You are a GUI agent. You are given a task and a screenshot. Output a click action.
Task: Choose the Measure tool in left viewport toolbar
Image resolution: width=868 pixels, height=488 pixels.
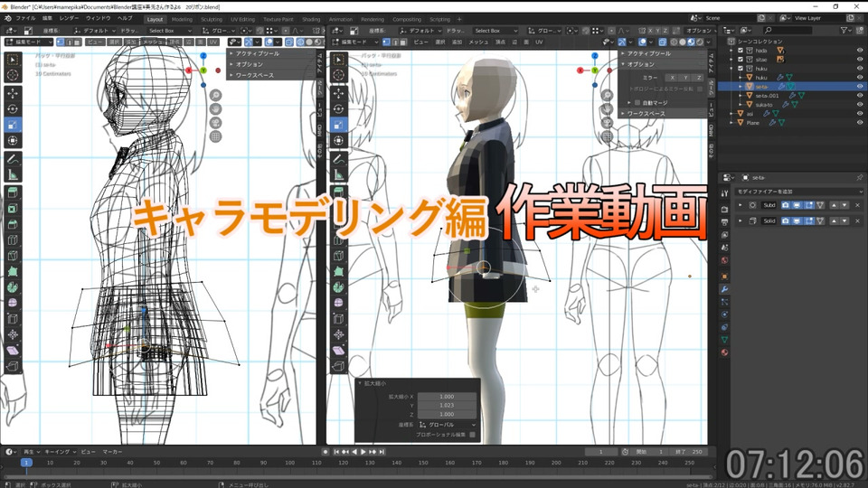(x=12, y=175)
